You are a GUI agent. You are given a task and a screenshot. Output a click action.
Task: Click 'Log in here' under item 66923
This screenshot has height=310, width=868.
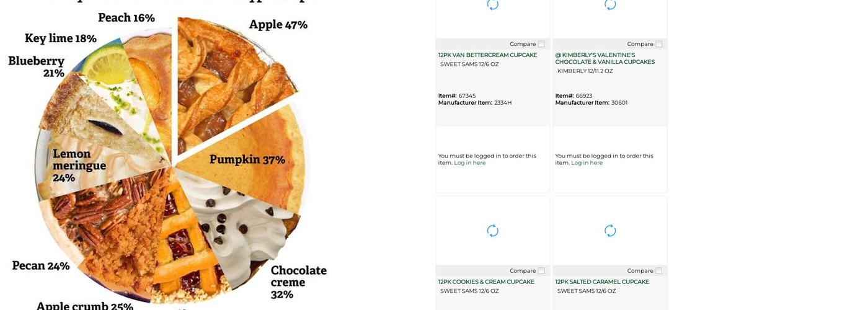click(x=587, y=163)
